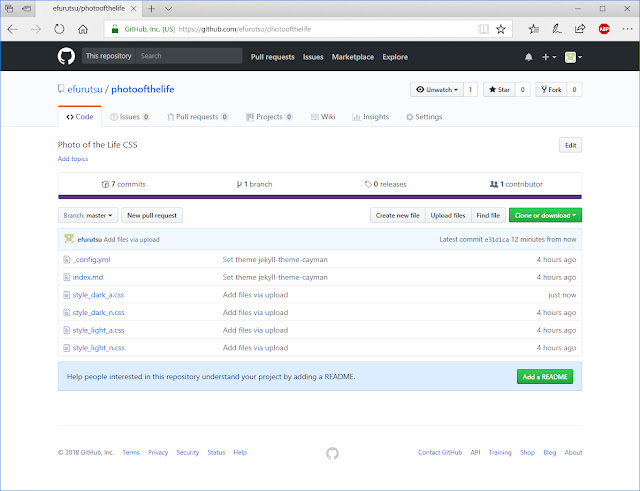640x491 pixels.
Task: Open Marketplace in top navigation
Action: pos(353,57)
